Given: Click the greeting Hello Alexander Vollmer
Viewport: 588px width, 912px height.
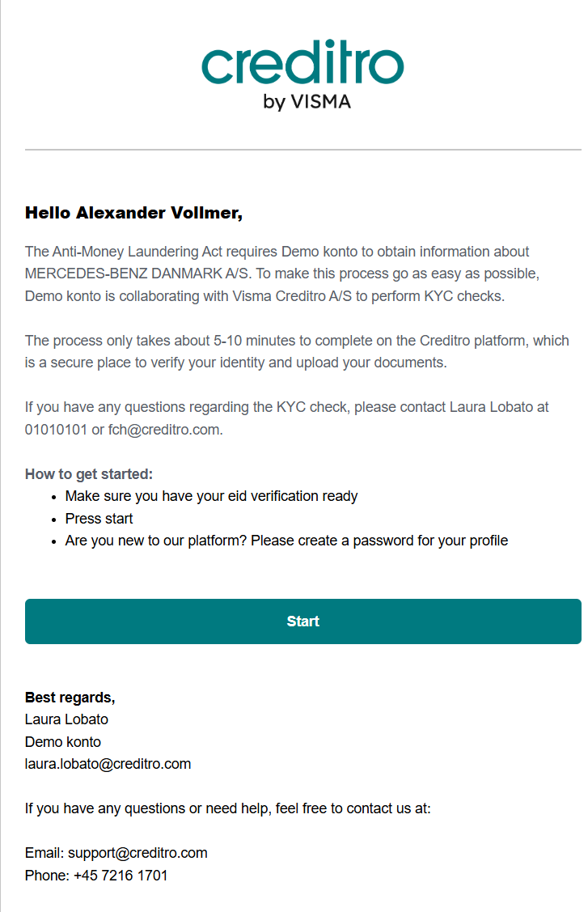Looking at the screenshot, I should click(133, 213).
